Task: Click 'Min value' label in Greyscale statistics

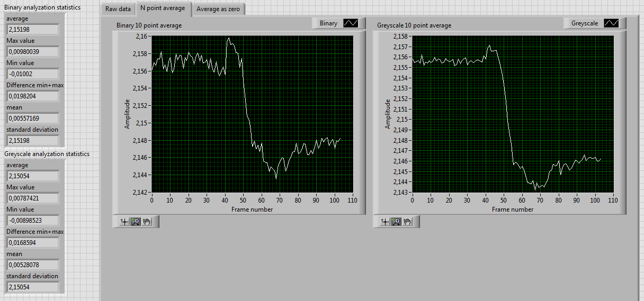Action: point(20,209)
